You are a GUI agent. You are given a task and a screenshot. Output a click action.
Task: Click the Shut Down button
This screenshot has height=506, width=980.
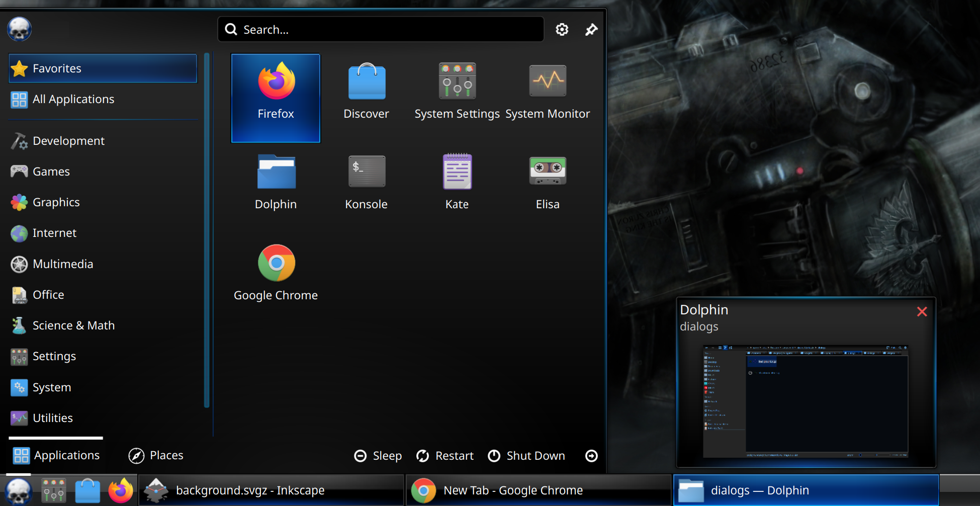pyautogui.click(x=526, y=456)
